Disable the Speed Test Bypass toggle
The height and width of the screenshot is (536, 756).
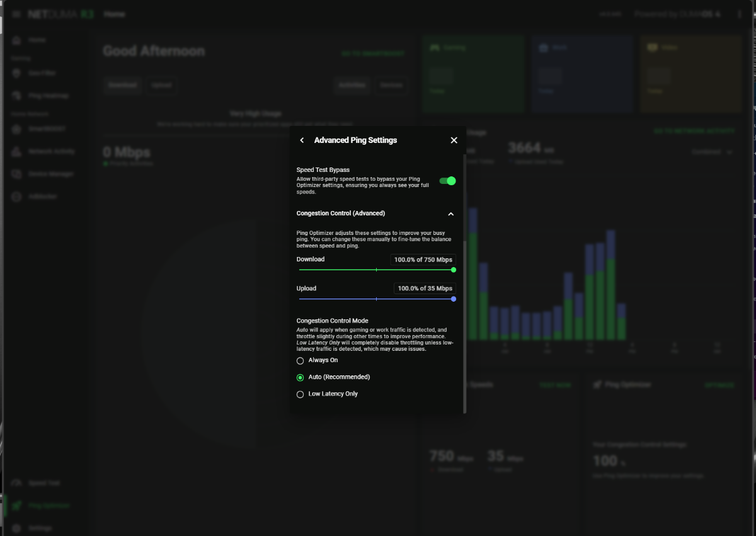click(447, 181)
